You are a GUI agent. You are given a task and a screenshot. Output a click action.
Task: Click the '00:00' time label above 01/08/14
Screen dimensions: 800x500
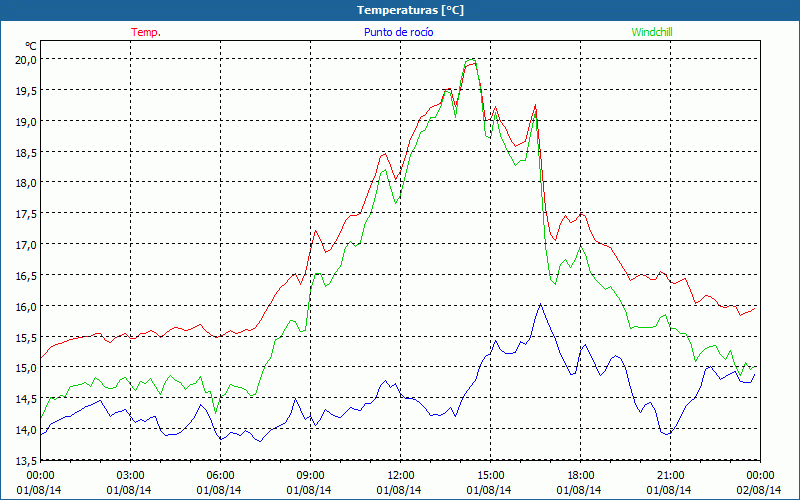(40, 476)
